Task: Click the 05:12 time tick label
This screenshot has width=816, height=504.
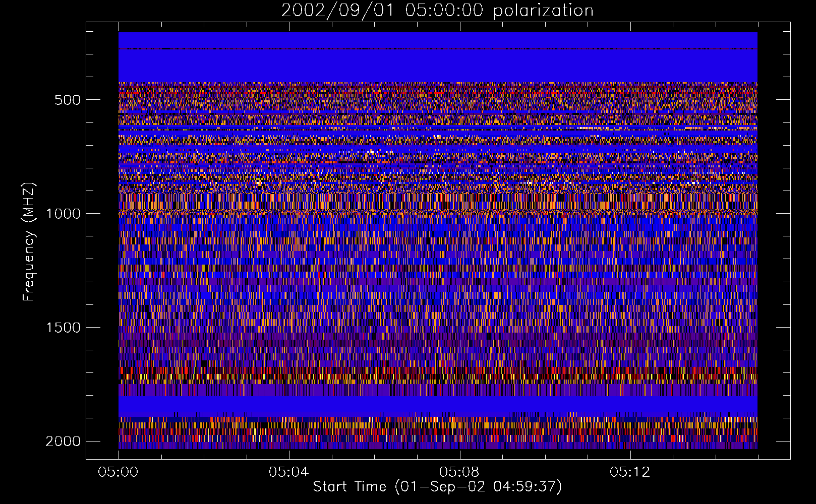Action: coord(630,472)
